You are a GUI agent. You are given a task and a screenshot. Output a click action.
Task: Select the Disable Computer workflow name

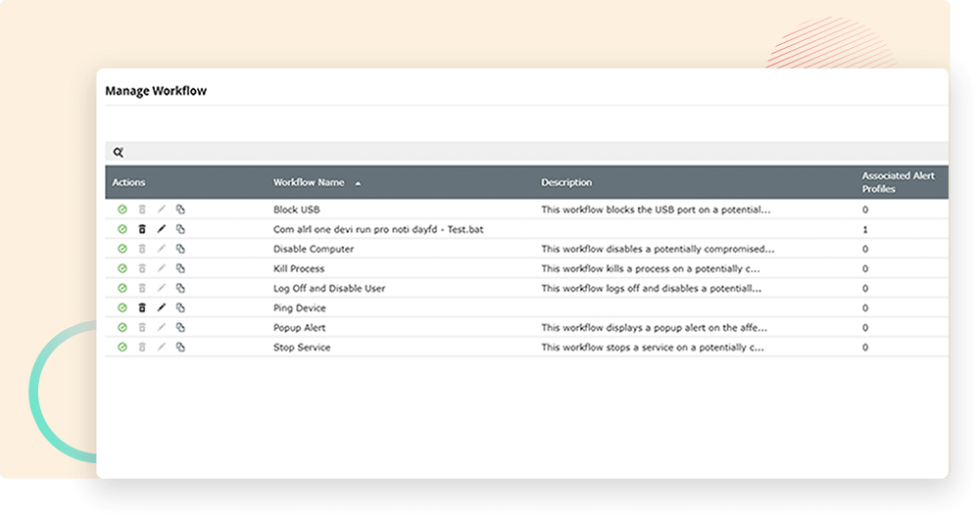[x=314, y=249]
